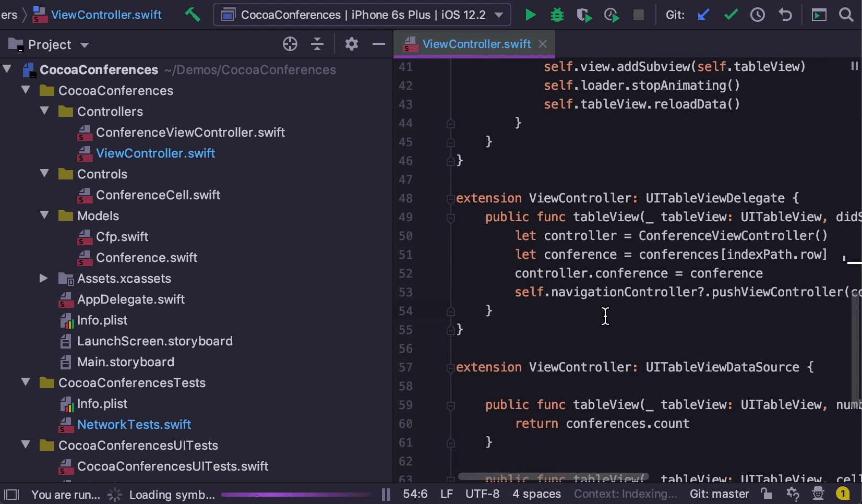Image resolution: width=862 pixels, height=504 pixels.
Task: Select the ViewController.swift editor tab
Action: (x=476, y=44)
